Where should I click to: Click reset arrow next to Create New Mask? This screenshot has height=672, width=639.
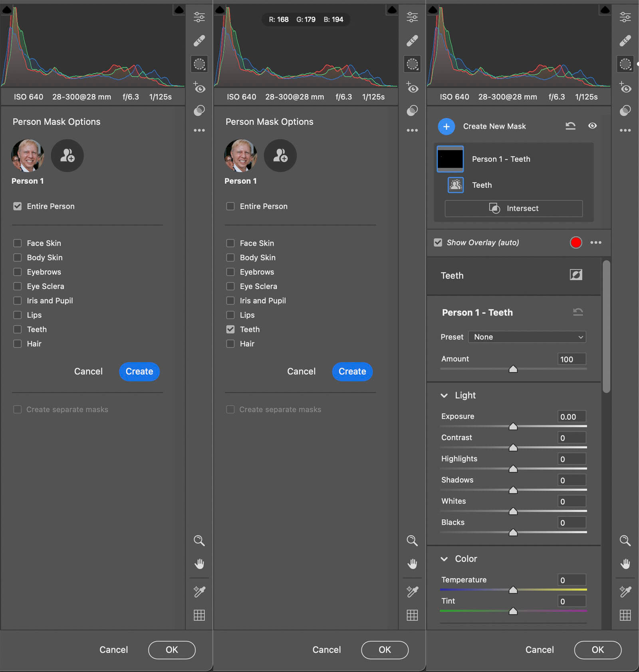pyautogui.click(x=570, y=126)
